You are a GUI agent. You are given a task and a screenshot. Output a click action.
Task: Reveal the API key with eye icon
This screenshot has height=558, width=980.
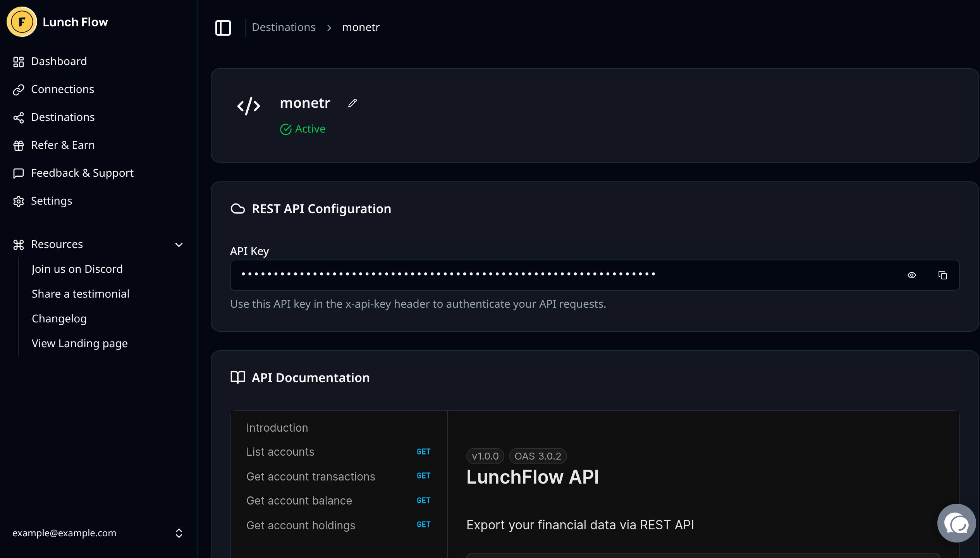(x=912, y=275)
